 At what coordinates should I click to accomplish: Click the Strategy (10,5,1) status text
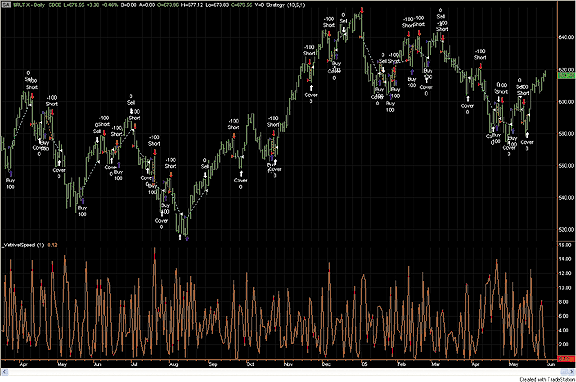pos(285,5)
